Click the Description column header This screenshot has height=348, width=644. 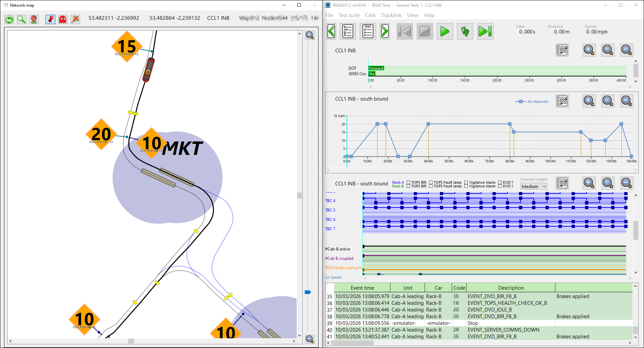511,288
